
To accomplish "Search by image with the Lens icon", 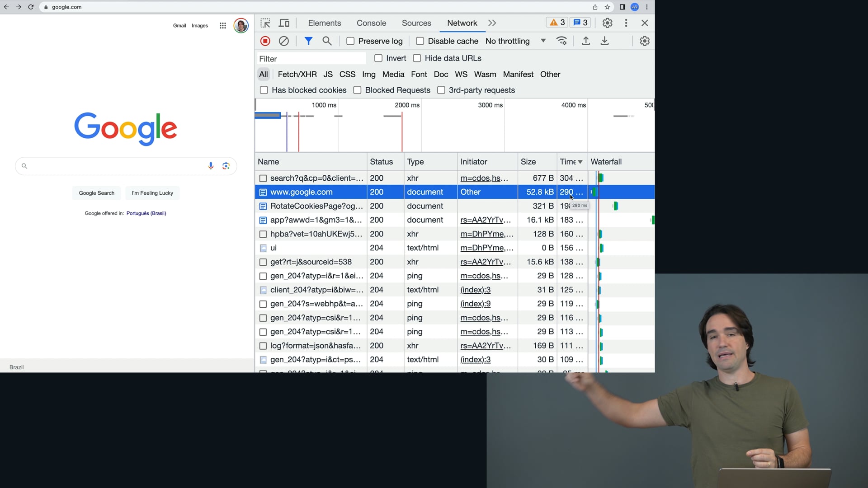I will [226, 166].
